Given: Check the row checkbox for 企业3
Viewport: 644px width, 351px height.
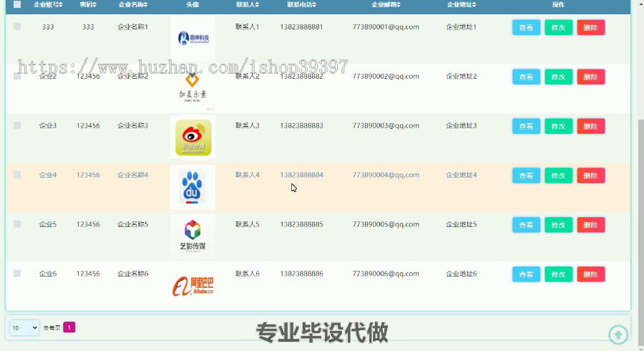Looking at the screenshot, I should point(17,125).
